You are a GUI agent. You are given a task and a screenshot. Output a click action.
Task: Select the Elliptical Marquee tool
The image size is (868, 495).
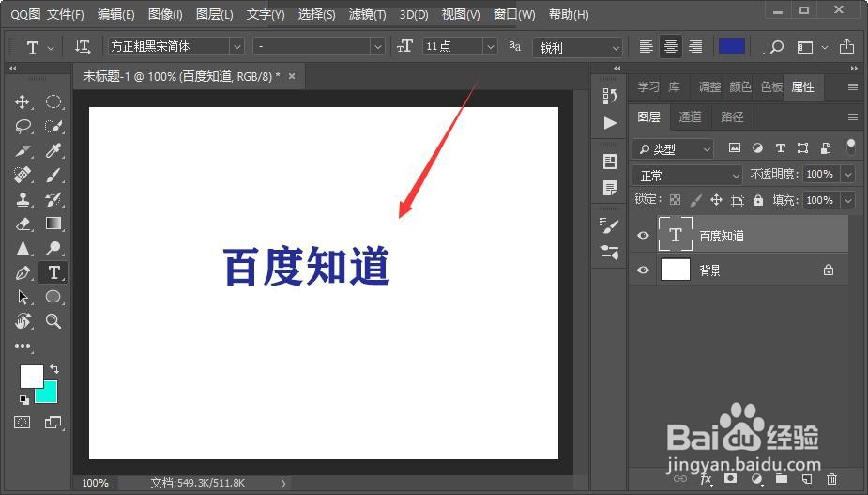pos(53,101)
